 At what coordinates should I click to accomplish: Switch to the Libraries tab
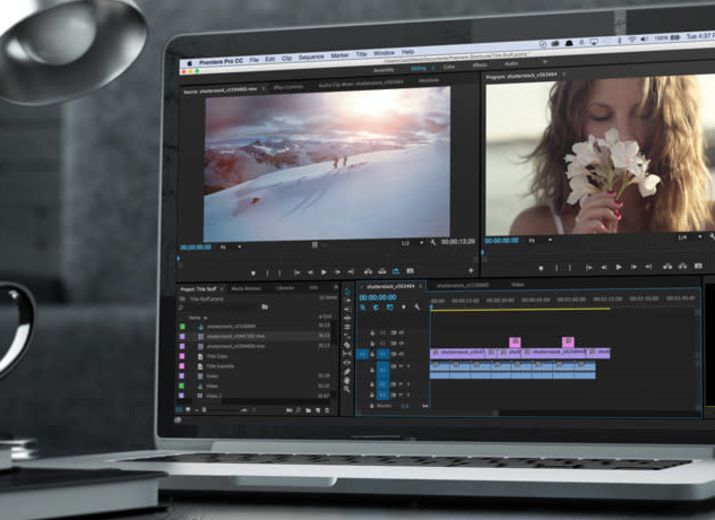pos(285,288)
